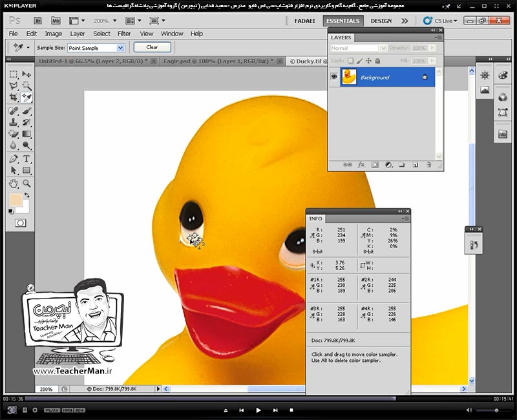This screenshot has height=420, width=517.
Task: Select the Hand tool
Action: click(x=14, y=184)
